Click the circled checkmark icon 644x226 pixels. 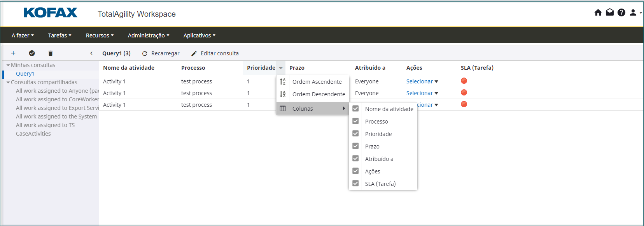(x=32, y=53)
